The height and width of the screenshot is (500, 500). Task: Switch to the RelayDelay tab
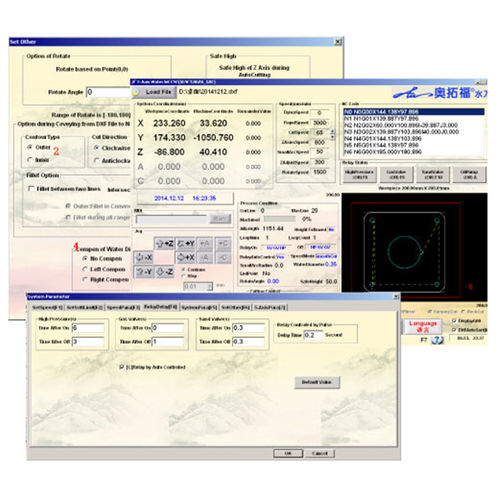[161, 307]
